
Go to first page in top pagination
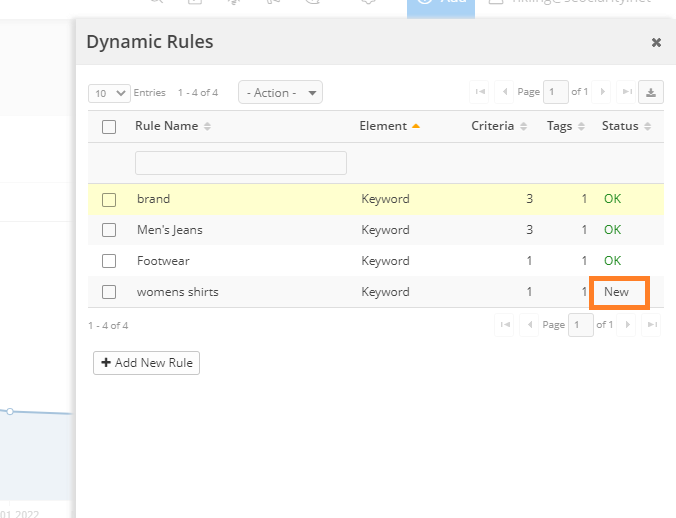tap(480, 92)
